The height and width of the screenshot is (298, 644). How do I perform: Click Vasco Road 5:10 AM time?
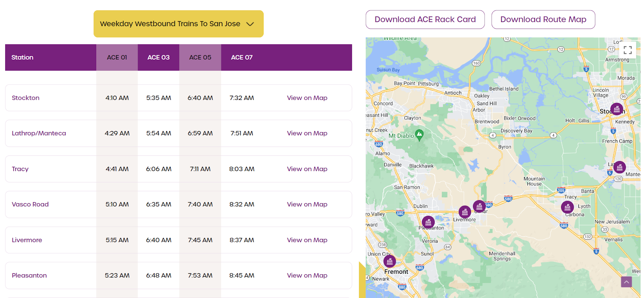point(117,205)
